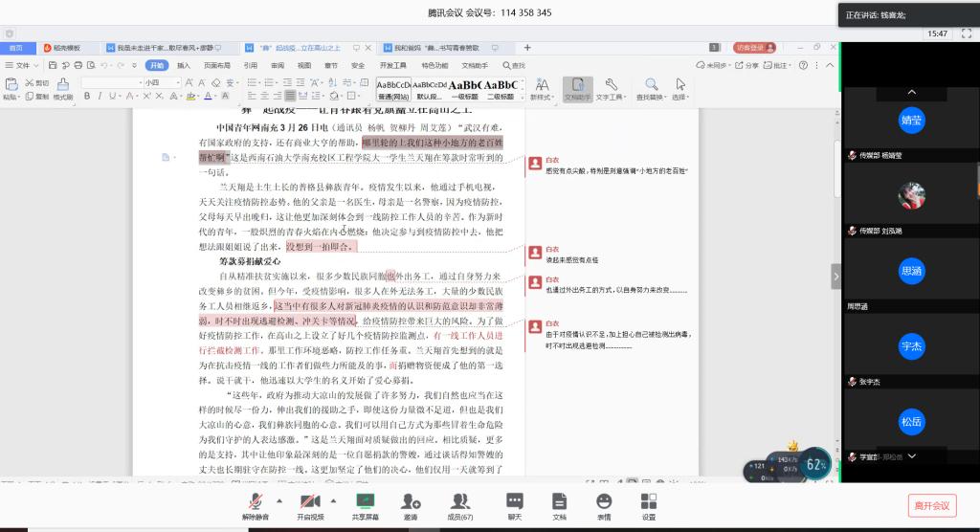Select the Find and Replace (查找替换) tool
Screen dimensions: 980x532
pyautogui.click(x=651, y=89)
